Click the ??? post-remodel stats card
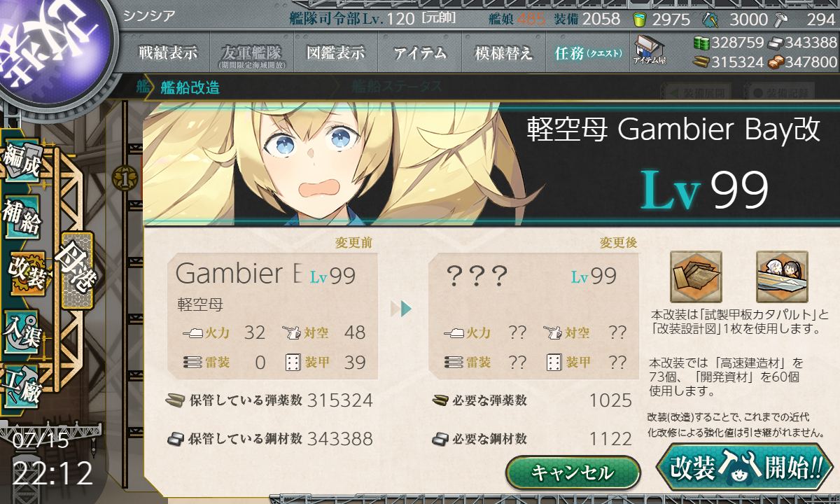The width and height of the screenshot is (840, 504). tap(533, 317)
